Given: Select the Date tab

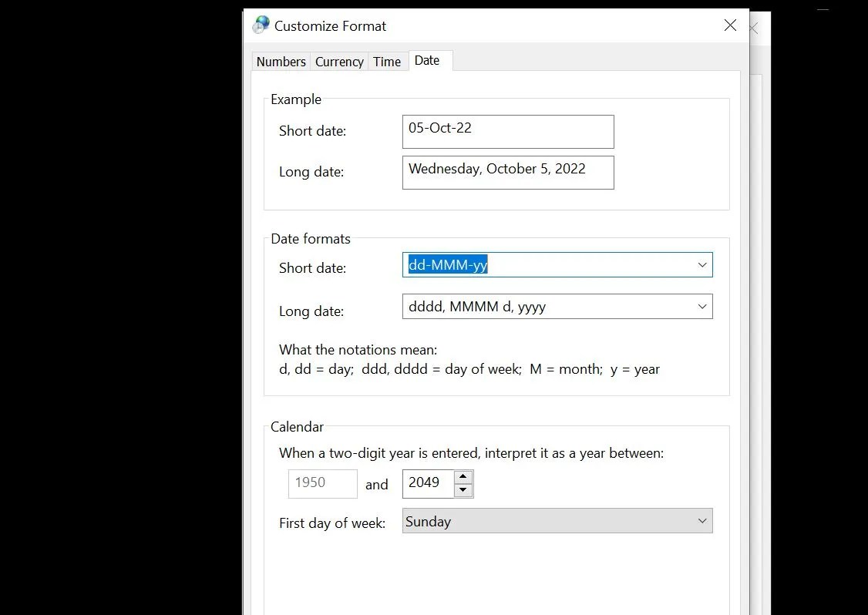Looking at the screenshot, I should (426, 59).
